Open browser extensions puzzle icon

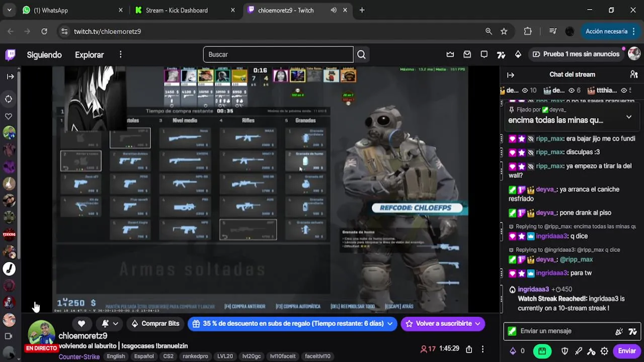[528, 31]
